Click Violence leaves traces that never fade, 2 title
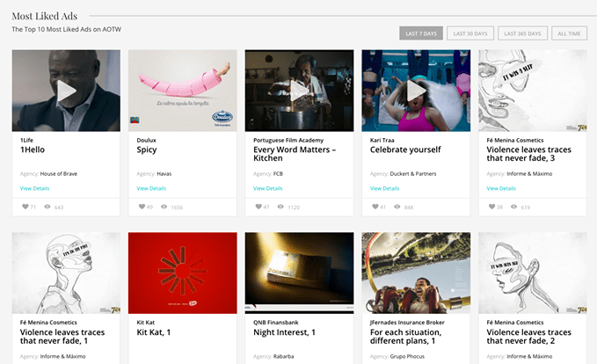 click(528, 337)
